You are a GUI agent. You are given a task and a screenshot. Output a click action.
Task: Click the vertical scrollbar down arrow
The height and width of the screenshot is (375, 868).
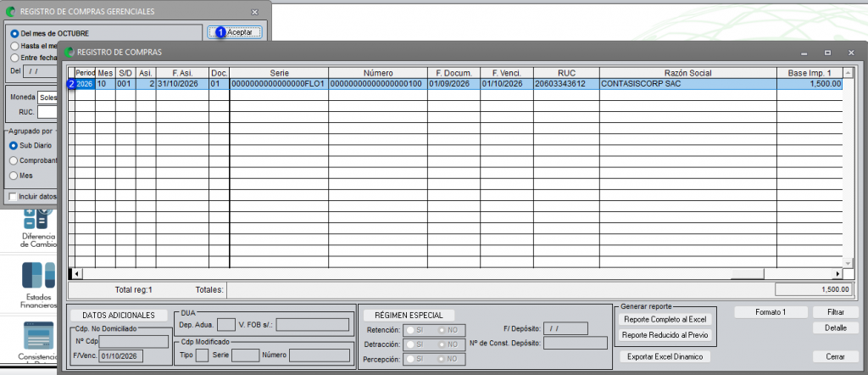847,263
